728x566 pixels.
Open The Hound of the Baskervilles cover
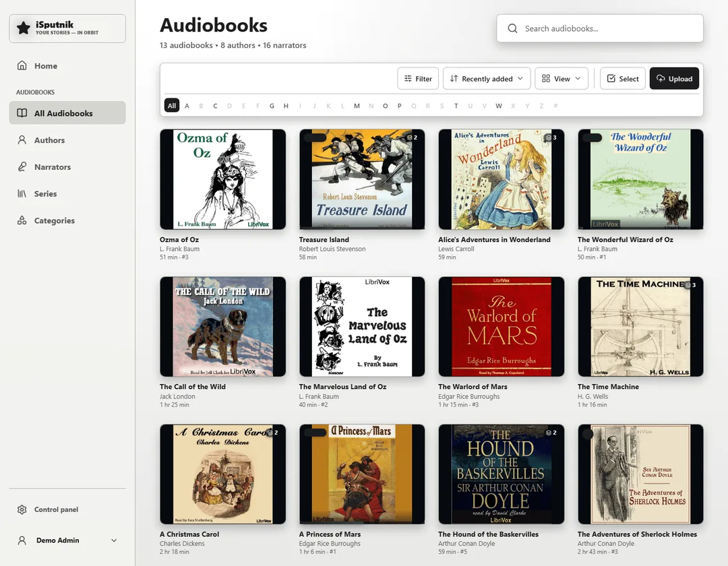502,474
